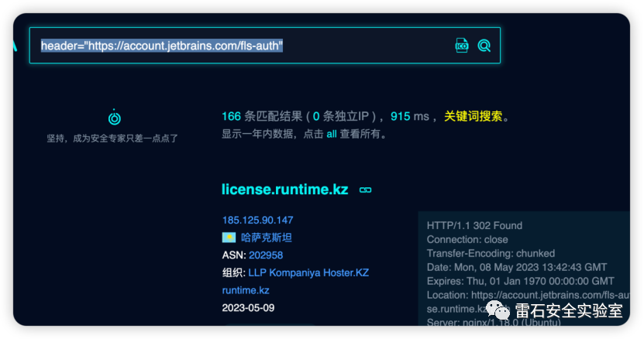This screenshot has width=644, height=339.
Task: Open ASN 202958 link
Action: (x=266, y=255)
